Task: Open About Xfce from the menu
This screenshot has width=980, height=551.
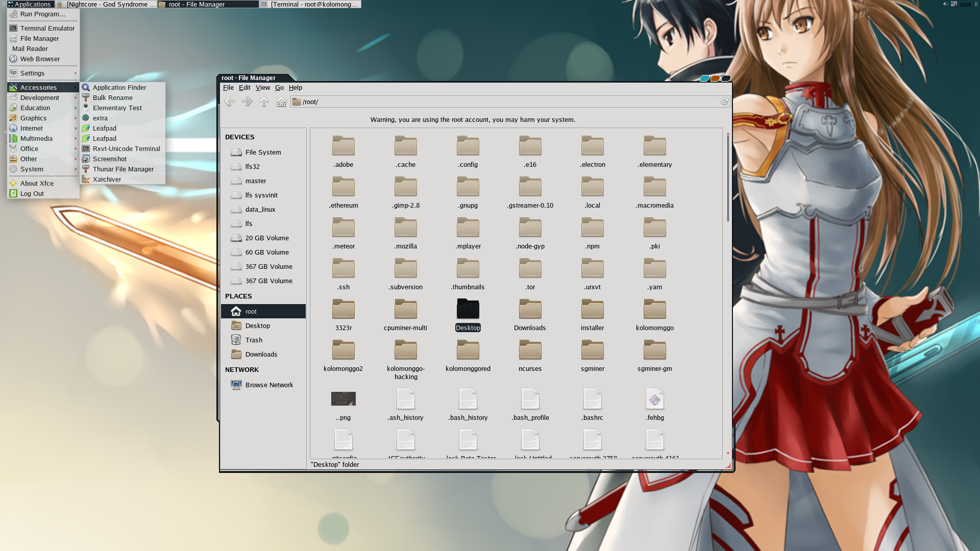Action: coord(43,184)
